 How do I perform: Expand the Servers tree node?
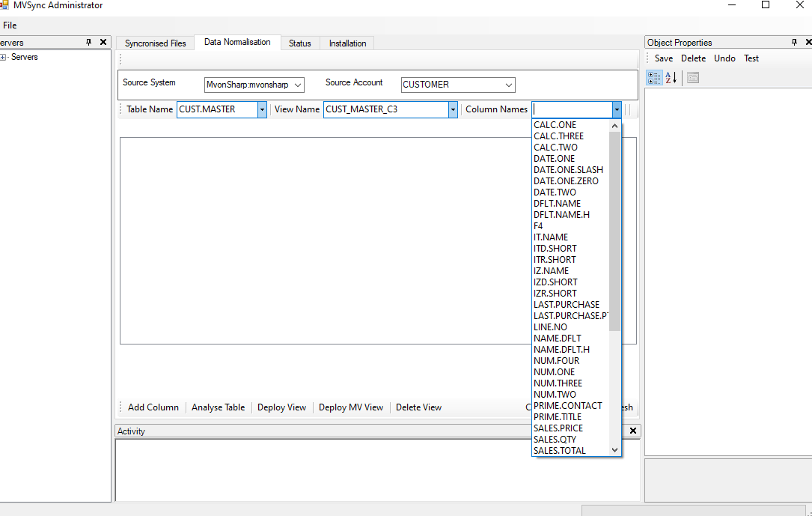pyautogui.click(x=3, y=57)
